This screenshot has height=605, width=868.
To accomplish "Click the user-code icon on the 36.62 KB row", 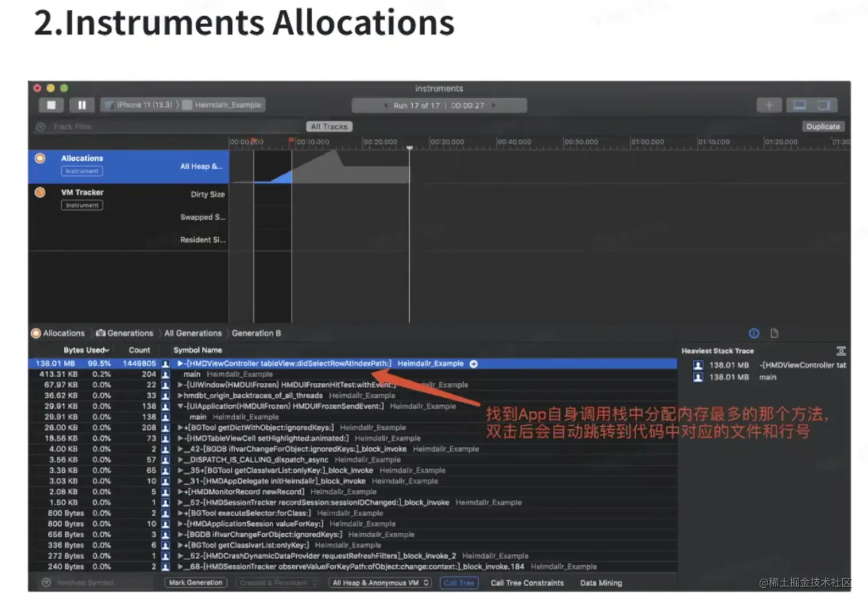I will (165, 396).
